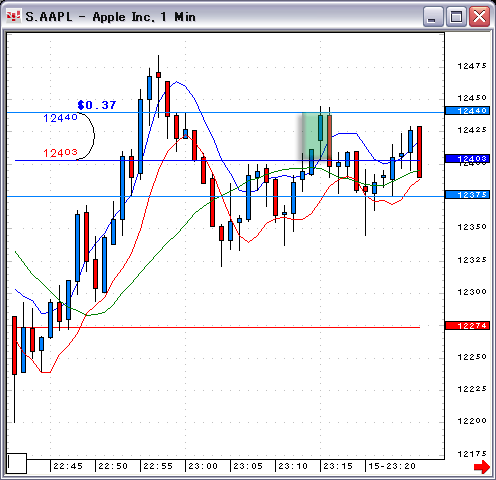Viewport: 496px width, 480px height.
Task: Click the 15-23:20 time axis label
Action: click(x=392, y=466)
